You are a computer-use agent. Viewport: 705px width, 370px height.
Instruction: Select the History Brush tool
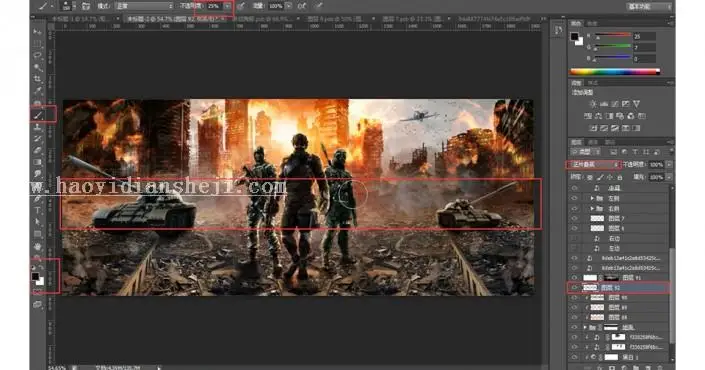[x=38, y=138]
